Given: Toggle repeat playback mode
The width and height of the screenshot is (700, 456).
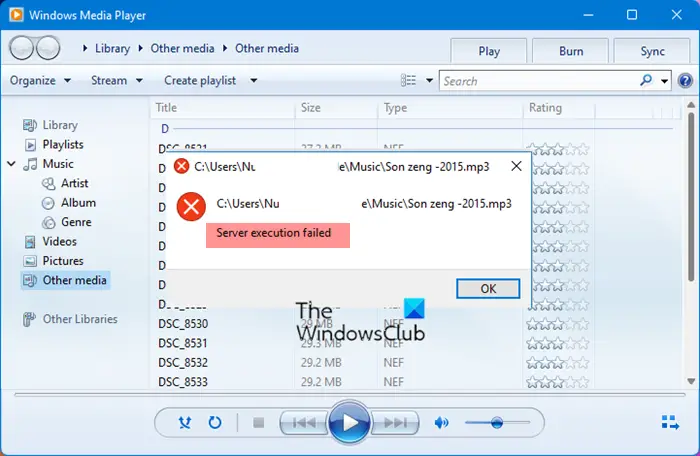Looking at the screenshot, I should pyautogui.click(x=215, y=422).
